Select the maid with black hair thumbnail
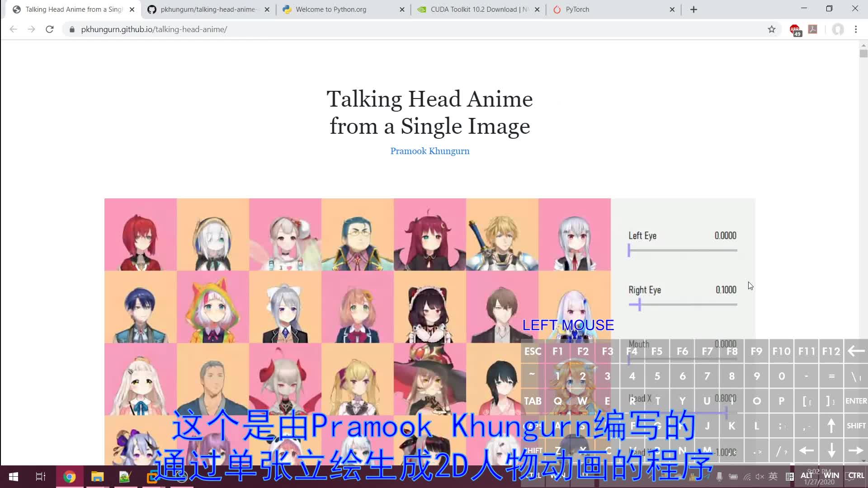 pyautogui.click(x=430, y=307)
